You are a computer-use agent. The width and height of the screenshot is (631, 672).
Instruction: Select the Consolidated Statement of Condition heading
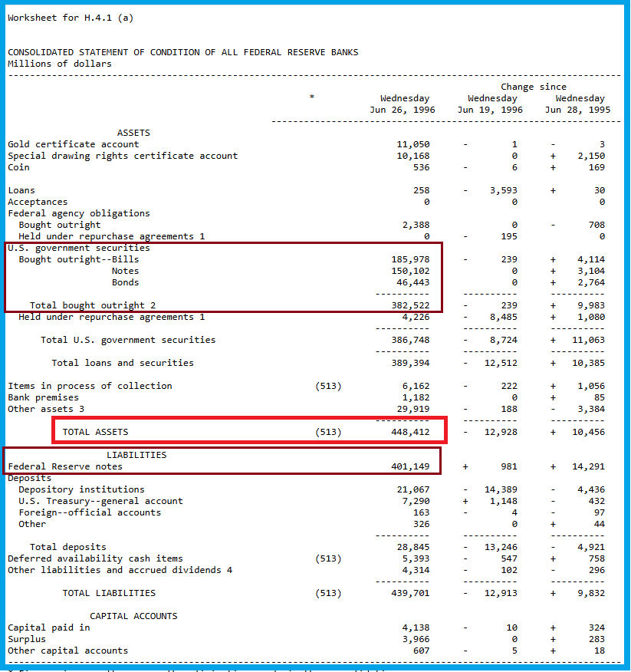tap(182, 52)
